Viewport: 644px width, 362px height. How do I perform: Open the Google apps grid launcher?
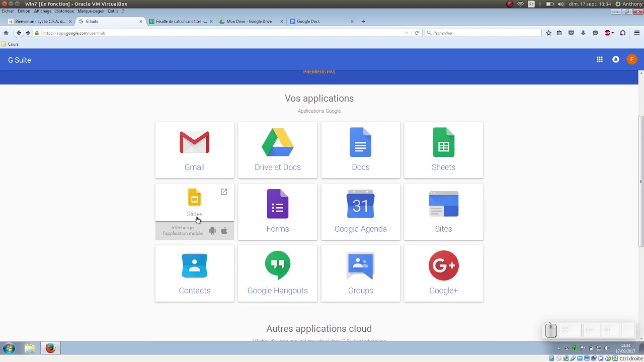pyautogui.click(x=600, y=59)
